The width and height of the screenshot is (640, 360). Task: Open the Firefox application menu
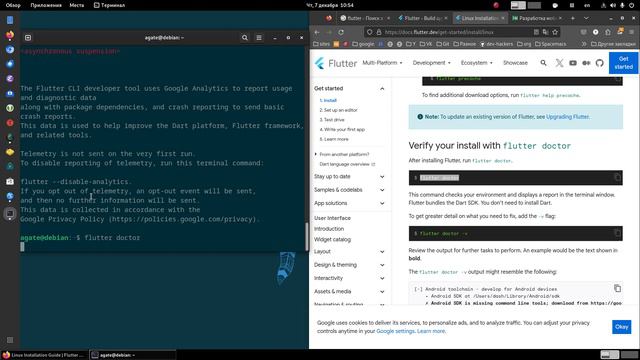632,32
